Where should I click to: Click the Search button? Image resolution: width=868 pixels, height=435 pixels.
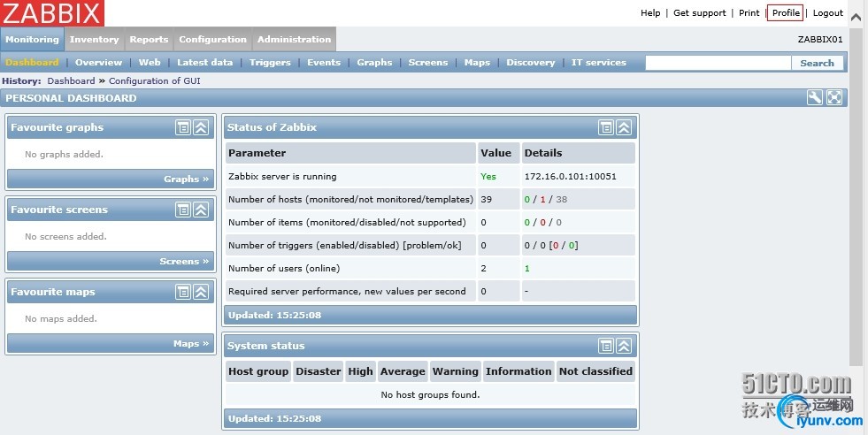[817, 63]
